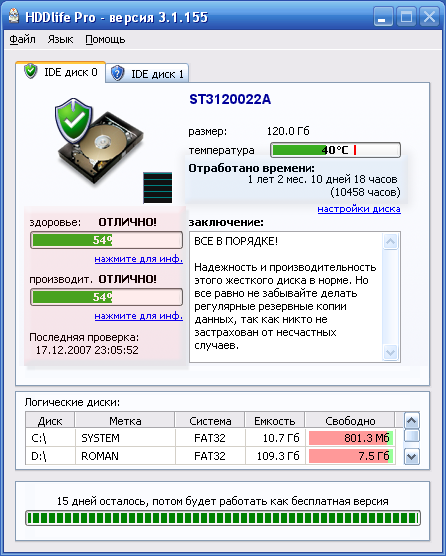Viewport: 446px width, 556px height.
Task: Click the temperature bar showing 40°C
Action: click(x=335, y=150)
